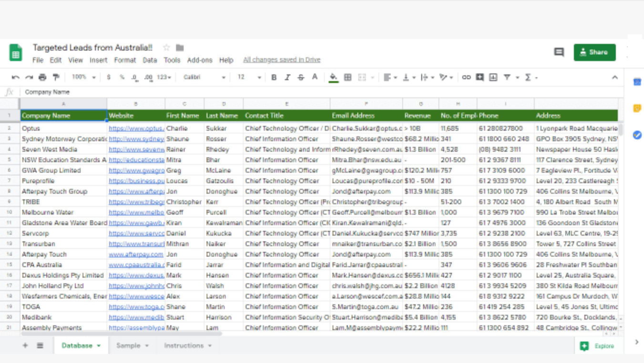Open the fill color picker
Viewport: 644px width, 363px height.
click(333, 77)
